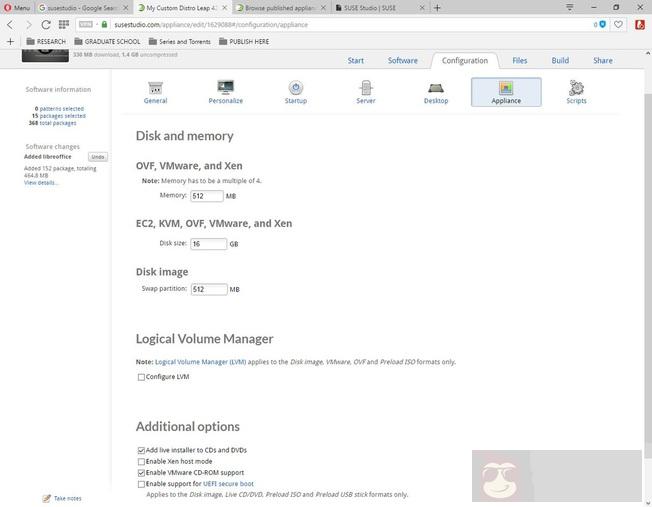Open packages selected link

62,116
